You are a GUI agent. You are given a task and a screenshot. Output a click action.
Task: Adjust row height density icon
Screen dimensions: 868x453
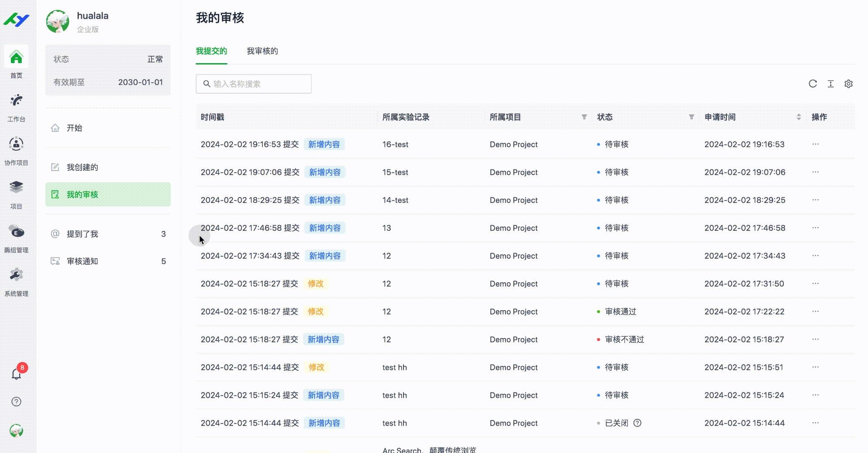[x=831, y=84]
